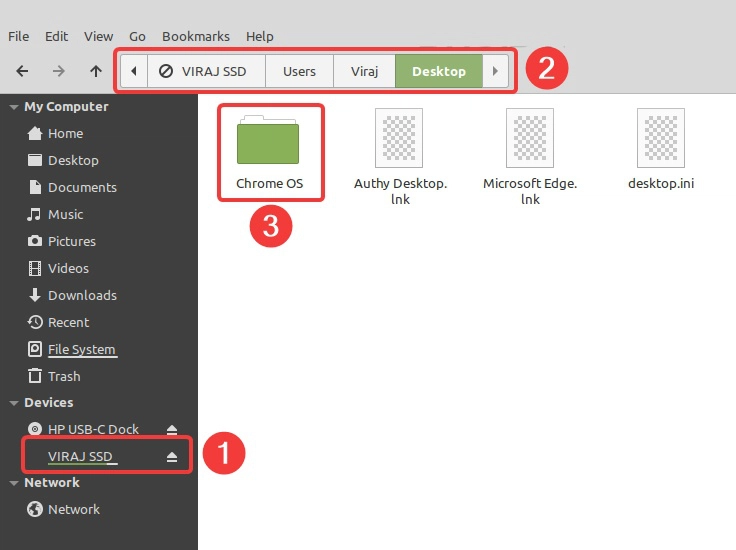Collapse the Network sidebar section
Image resolution: width=736 pixels, height=550 pixels.
click(14, 483)
